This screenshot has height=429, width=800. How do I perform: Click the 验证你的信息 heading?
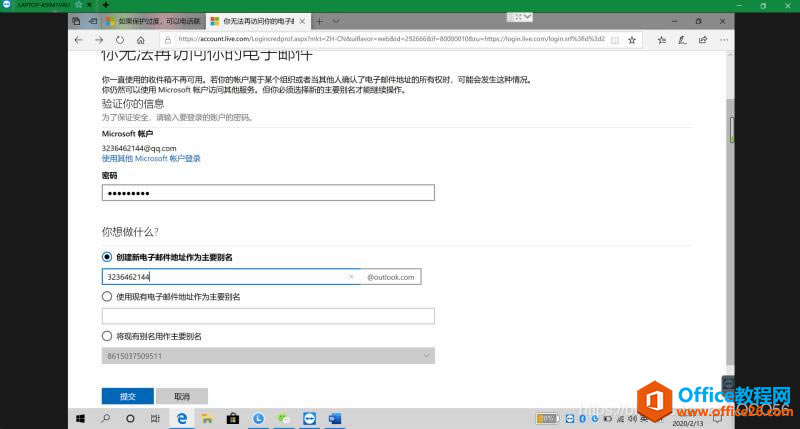click(133, 104)
